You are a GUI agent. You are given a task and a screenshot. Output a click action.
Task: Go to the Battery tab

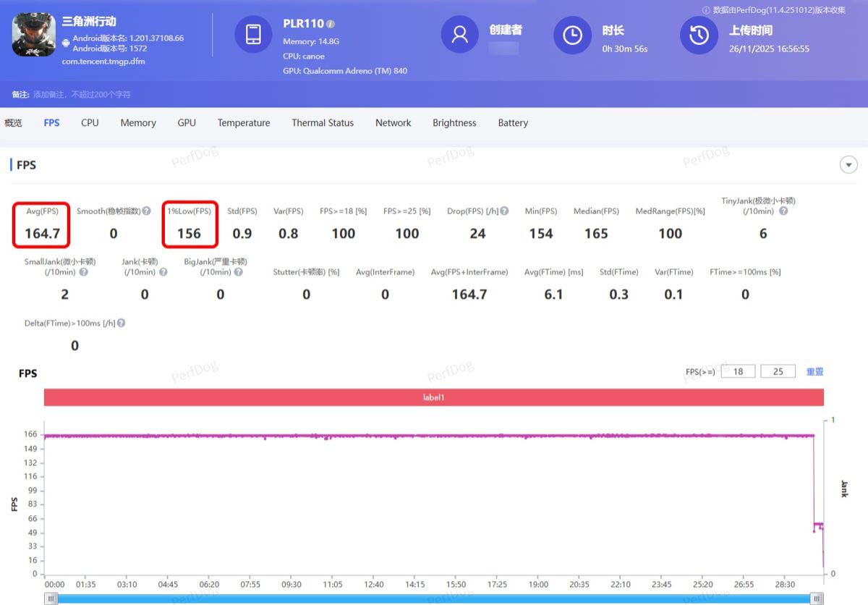click(513, 123)
